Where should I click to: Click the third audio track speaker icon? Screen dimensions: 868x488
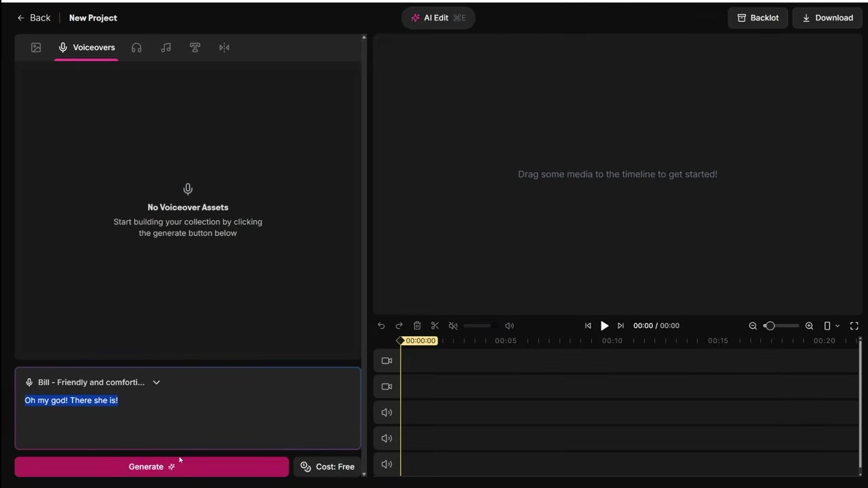[x=387, y=464]
